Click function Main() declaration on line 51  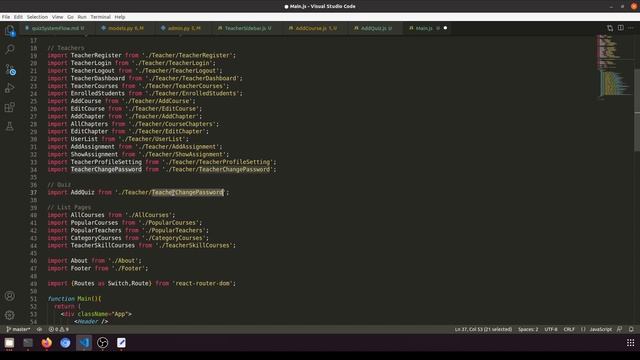tap(74, 298)
